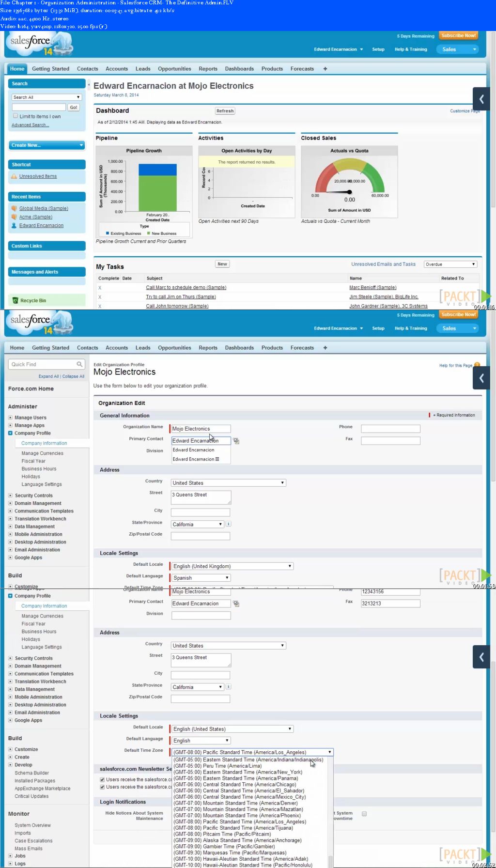Open the English (United Kingdom) locale dropdown

pos(232,566)
